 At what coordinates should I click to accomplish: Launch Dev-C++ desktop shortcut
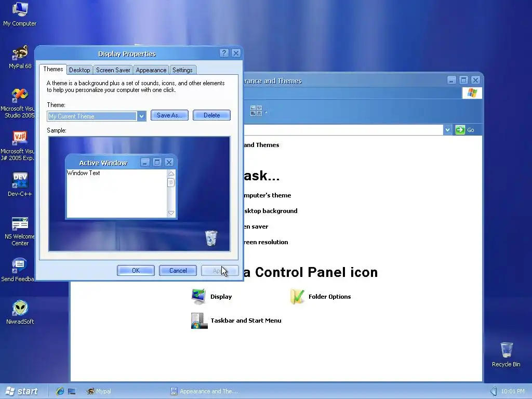(20, 184)
